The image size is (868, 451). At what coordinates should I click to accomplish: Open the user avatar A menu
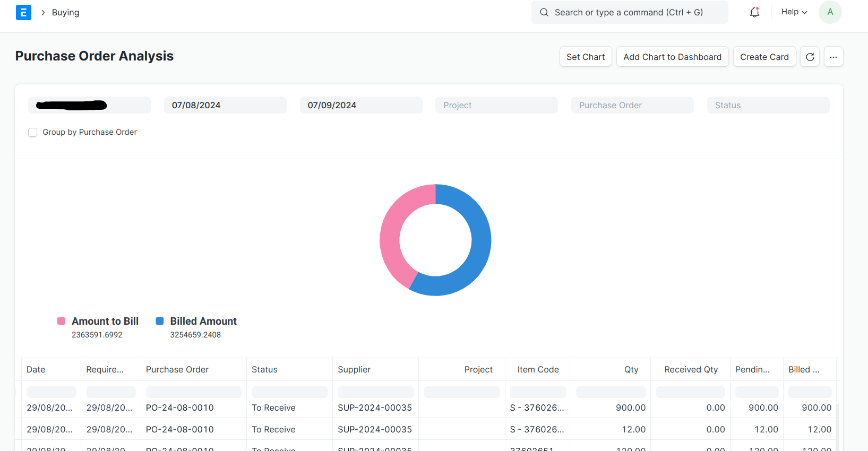(830, 12)
